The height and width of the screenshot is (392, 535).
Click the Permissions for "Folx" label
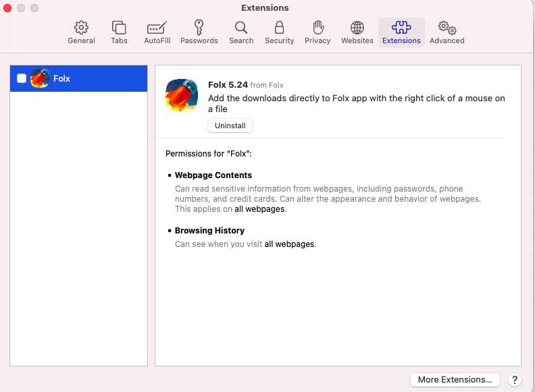click(x=209, y=154)
